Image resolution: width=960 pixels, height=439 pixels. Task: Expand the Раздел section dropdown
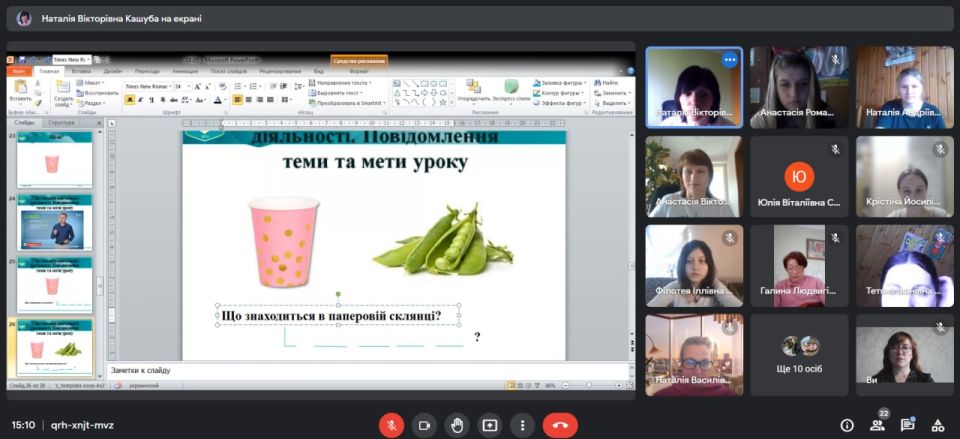91,103
